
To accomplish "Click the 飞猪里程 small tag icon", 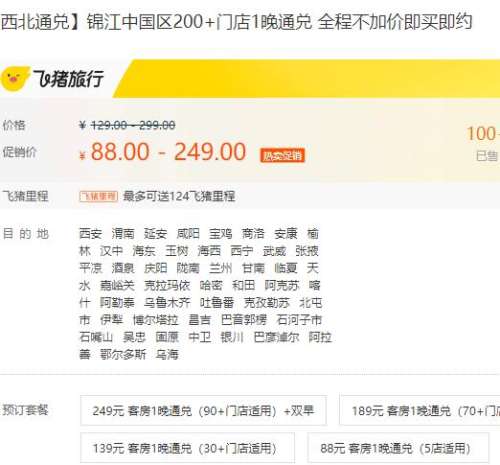I will tap(98, 196).
